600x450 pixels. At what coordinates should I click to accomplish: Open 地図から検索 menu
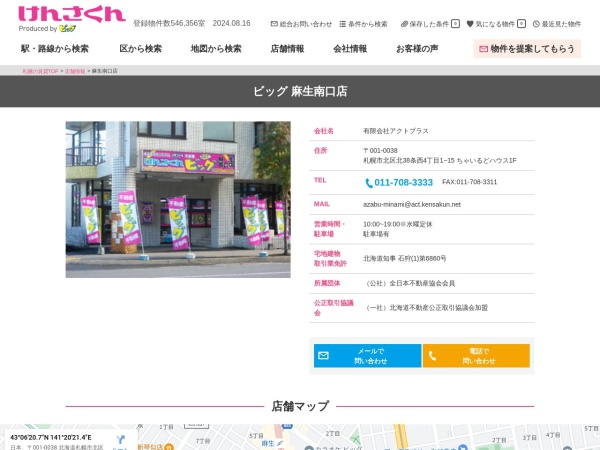(216, 49)
